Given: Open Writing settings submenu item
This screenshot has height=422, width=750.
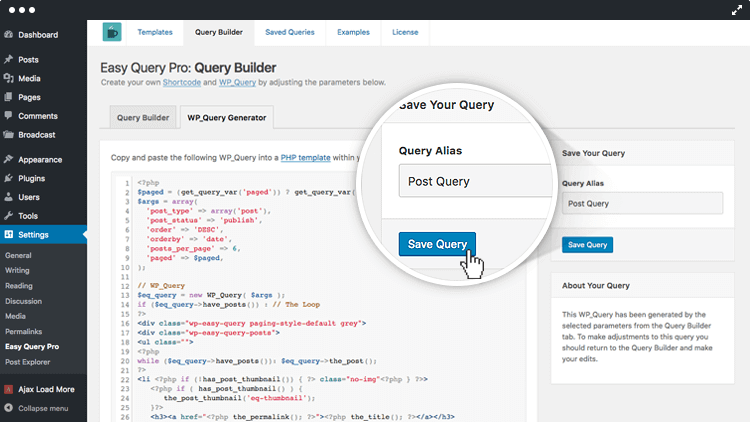Looking at the screenshot, I should point(17,270).
